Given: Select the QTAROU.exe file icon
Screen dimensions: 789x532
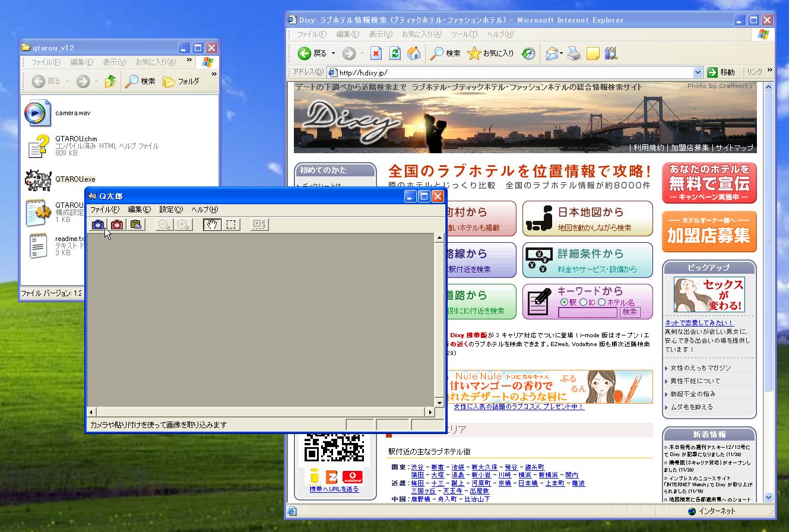Looking at the screenshot, I should click(38, 179).
